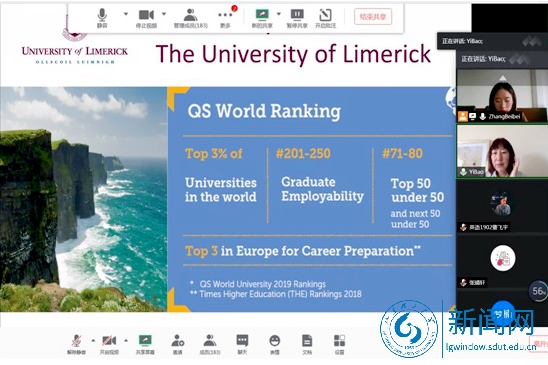Select ZhangBeibei's video thumbnail
The width and height of the screenshot is (548, 365).
click(x=502, y=95)
